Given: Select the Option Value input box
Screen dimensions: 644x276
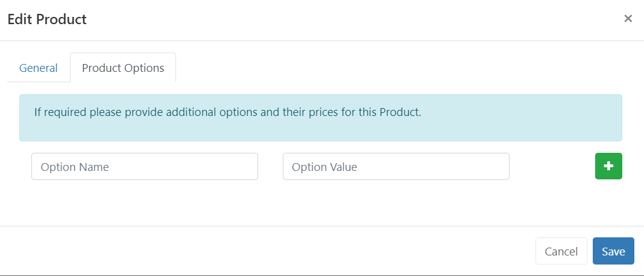Looking at the screenshot, I should pyautogui.click(x=396, y=167).
